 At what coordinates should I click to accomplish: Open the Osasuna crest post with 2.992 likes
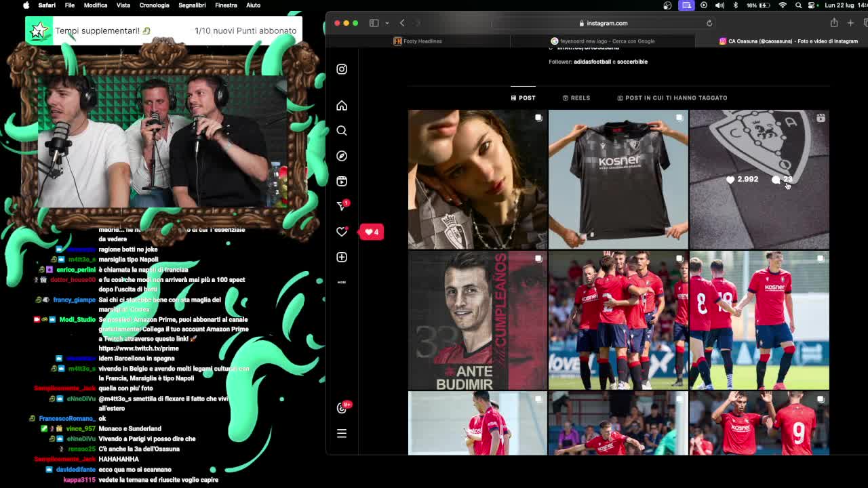[x=759, y=180]
